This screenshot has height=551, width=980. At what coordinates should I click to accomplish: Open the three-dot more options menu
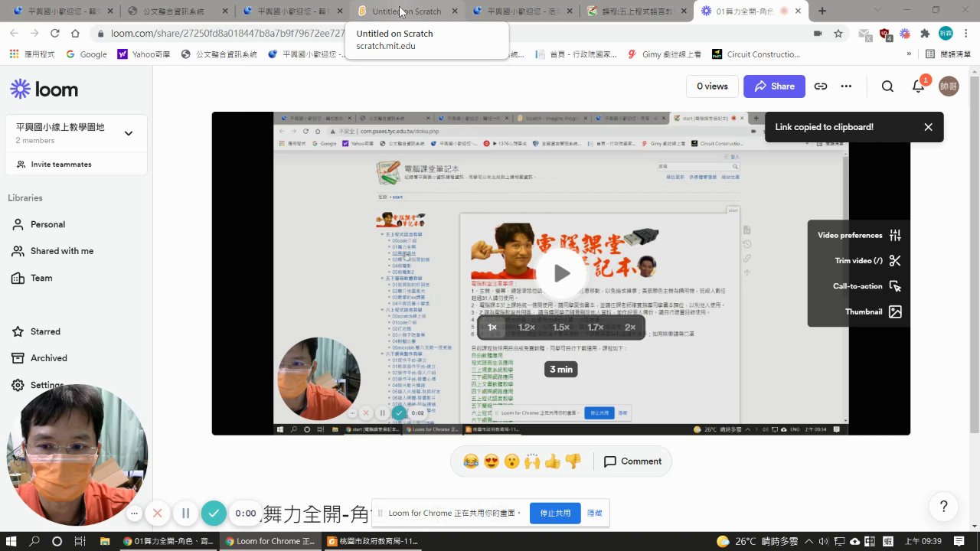[846, 86]
